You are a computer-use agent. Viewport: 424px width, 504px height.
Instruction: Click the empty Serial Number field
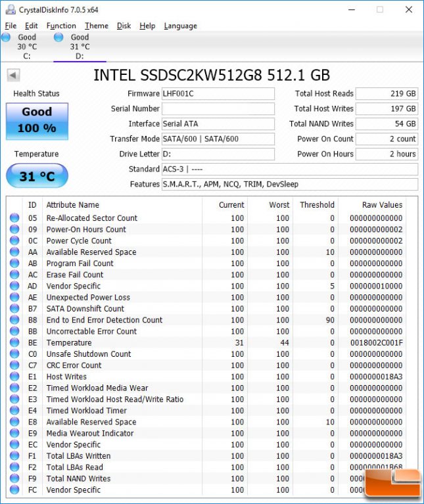coord(218,108)
